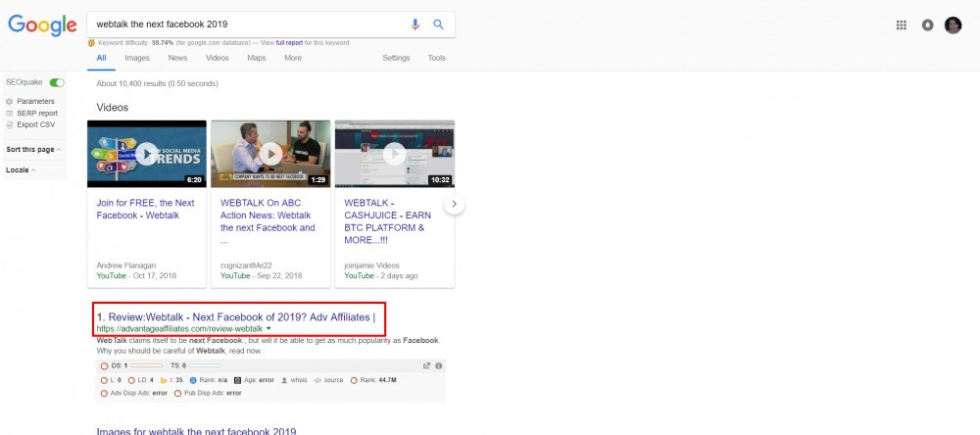Click the LD circle icon
The width and height of the screenshot is (980, 435).
(x=132, y=380)
